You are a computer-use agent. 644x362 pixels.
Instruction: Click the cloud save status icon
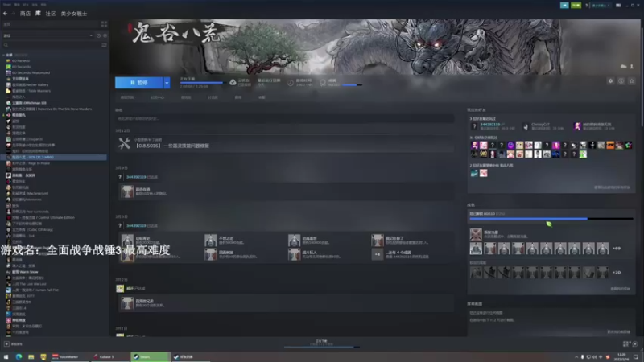click(233, 83)
